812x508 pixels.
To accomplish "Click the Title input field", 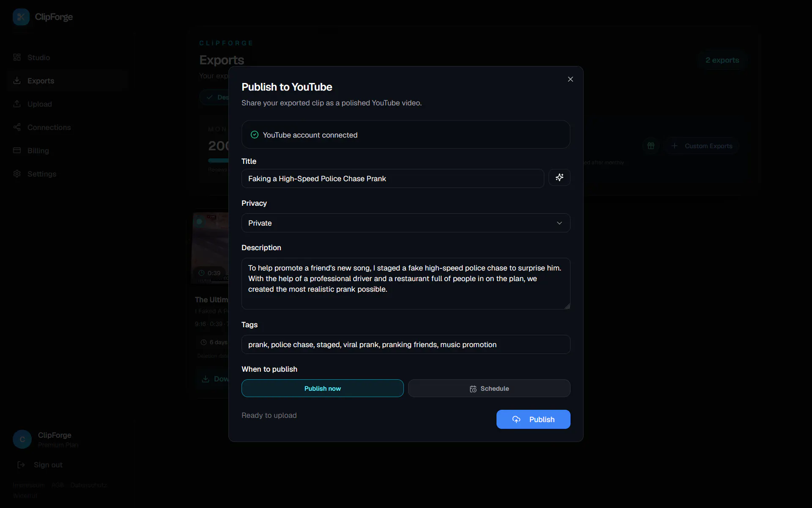I will point(392,179).
